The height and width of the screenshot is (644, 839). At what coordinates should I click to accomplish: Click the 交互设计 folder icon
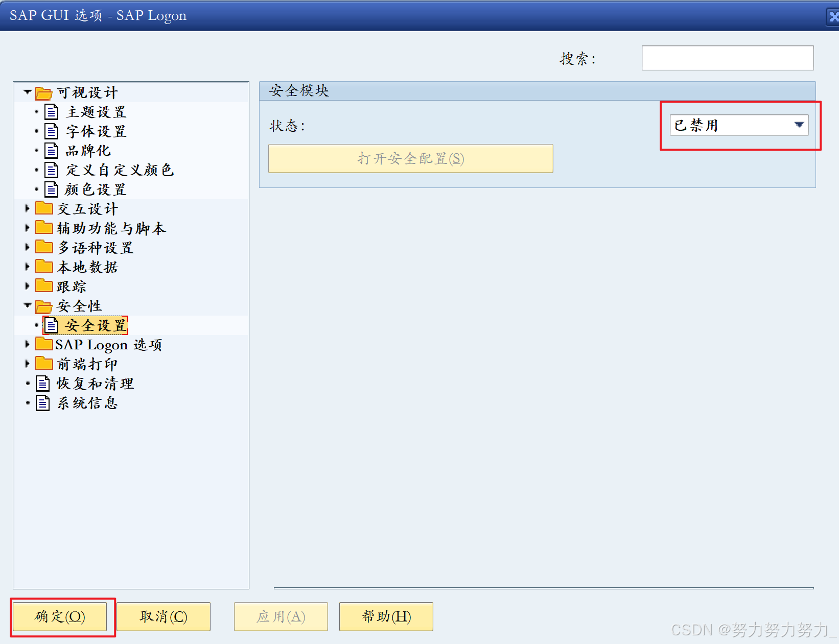click(x=44, y=208)
